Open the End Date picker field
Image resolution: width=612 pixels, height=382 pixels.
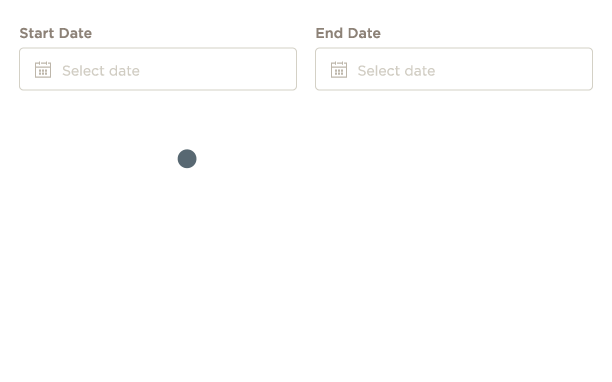454,69
